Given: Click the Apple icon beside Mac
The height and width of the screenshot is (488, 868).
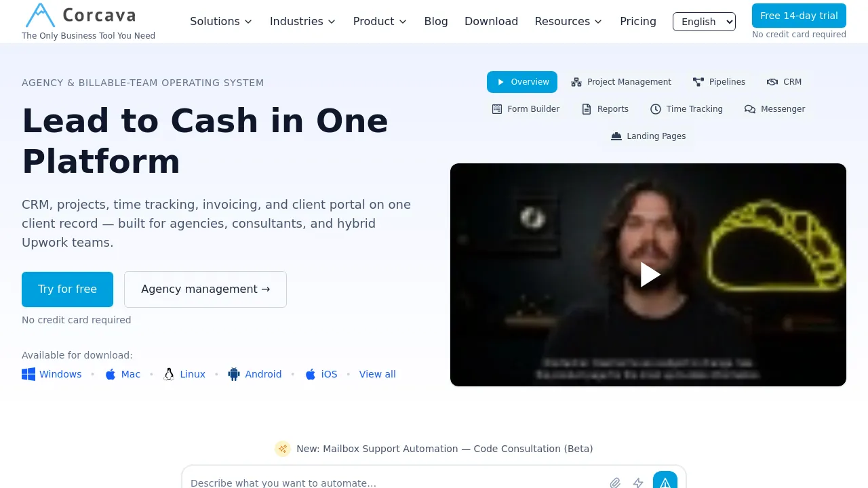Looking at the screenshot, I should click(111, 374).
